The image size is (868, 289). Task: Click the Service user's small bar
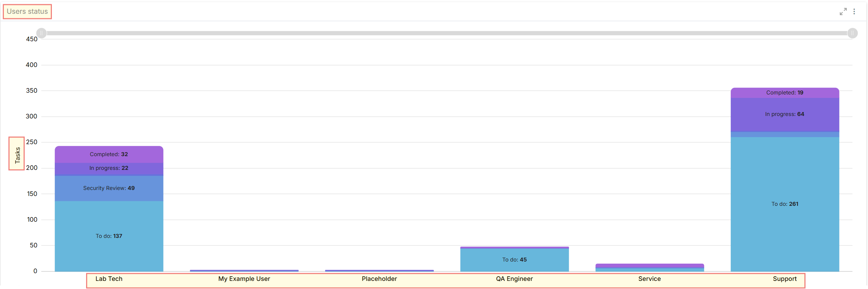click(x=649, y=268)
